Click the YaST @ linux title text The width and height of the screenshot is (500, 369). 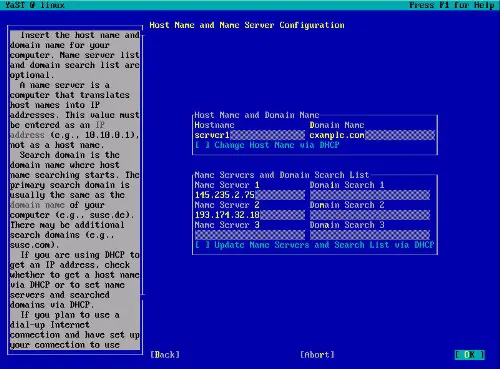pos(35,5)
